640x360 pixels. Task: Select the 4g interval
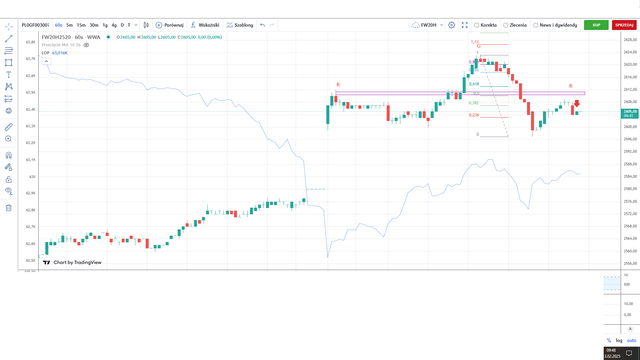[x=114, y=25]
